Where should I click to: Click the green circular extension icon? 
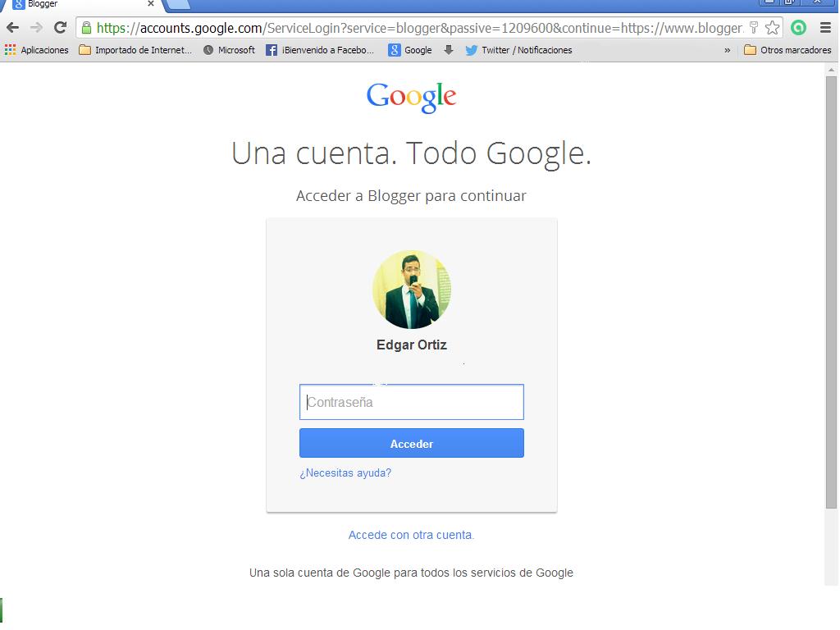(x=799, y=27)
